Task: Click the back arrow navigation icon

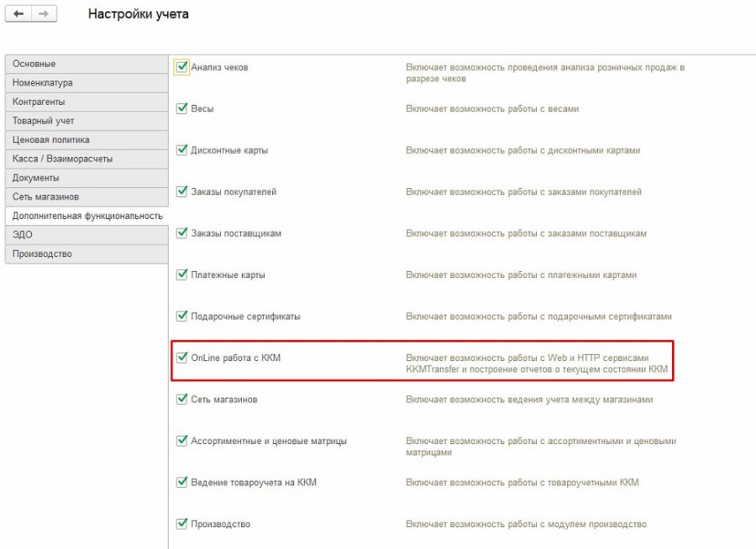Action: (18, 13)
